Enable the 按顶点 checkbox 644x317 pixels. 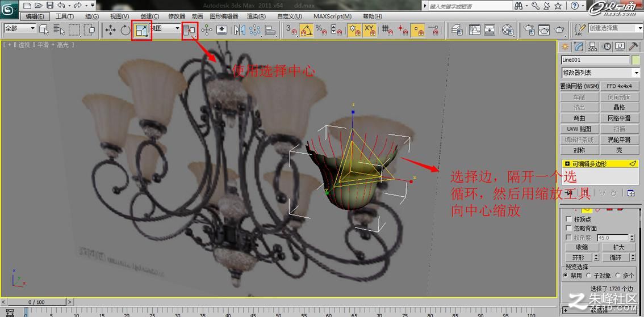pyautogui.click(x=568, y=219)
